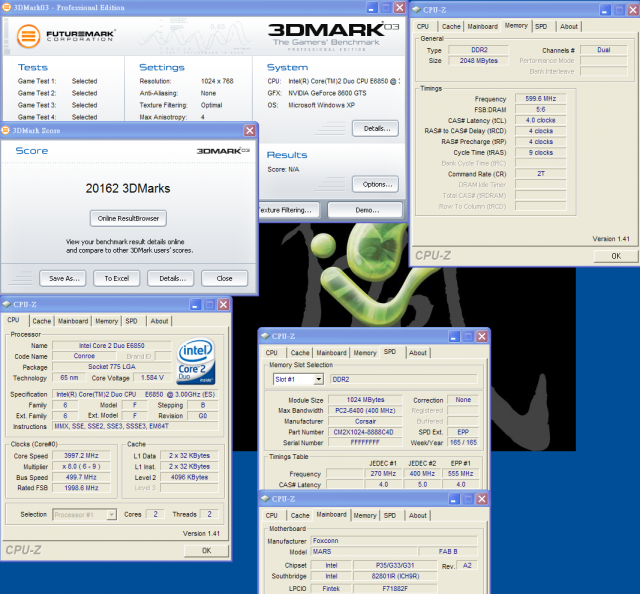Image resolution: width=640 pixels, height=594 pixels.
Task: Minimize the CPU-Z processor window
Action: coord(196,304)
